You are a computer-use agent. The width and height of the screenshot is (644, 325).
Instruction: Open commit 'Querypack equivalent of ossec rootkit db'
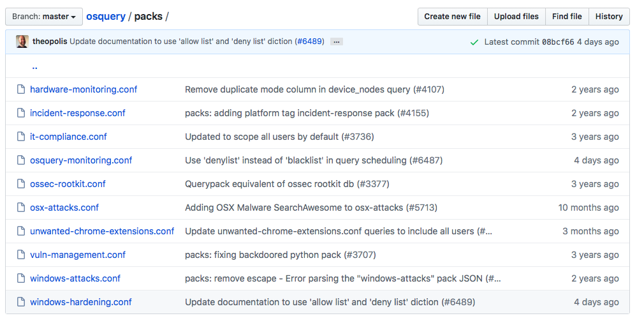[287, 184]
